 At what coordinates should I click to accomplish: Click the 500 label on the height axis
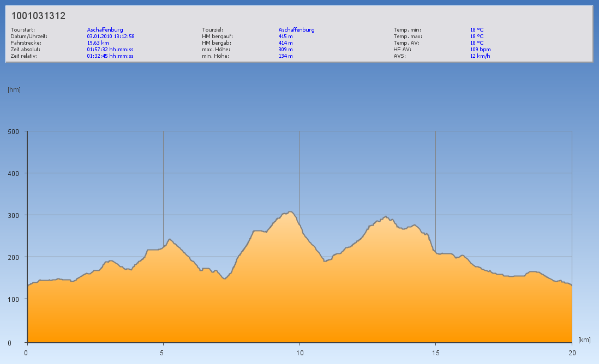pos(13,131)
